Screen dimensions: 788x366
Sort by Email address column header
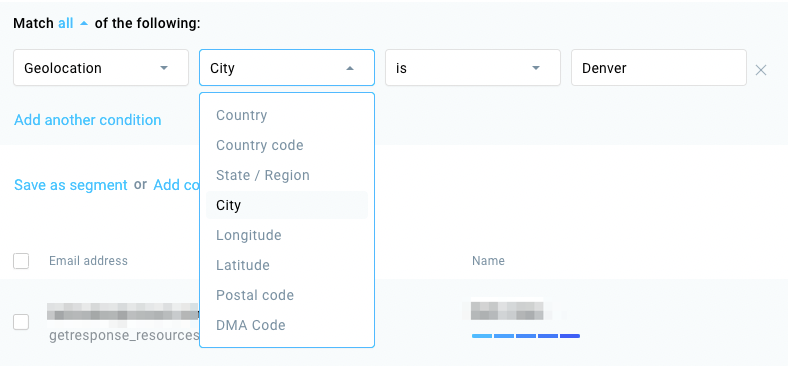coord(88,261)
